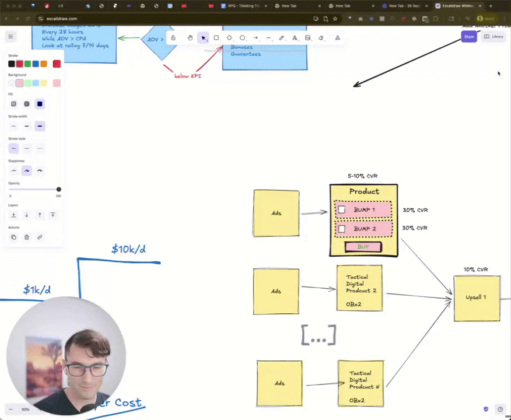The image size is (511, 420).
Task: Switch to the New Tab - 26 Sept browser tab
Action: 405,6
